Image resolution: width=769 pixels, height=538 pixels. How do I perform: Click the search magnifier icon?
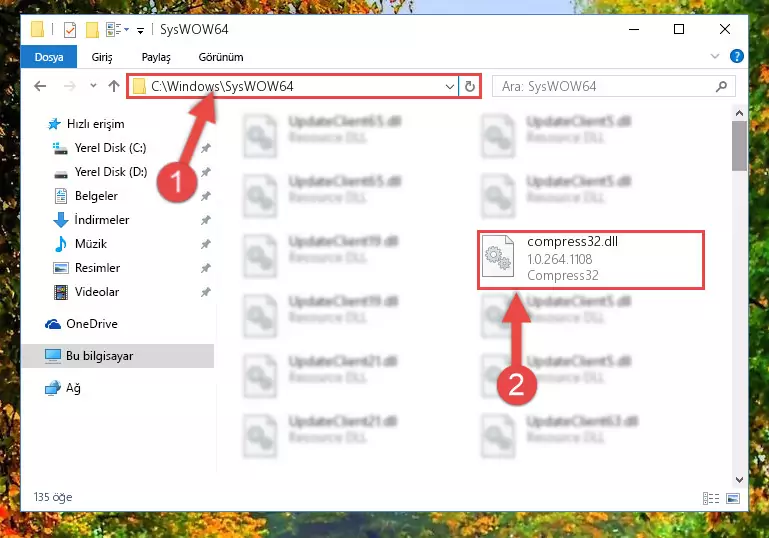click(721, 86)
